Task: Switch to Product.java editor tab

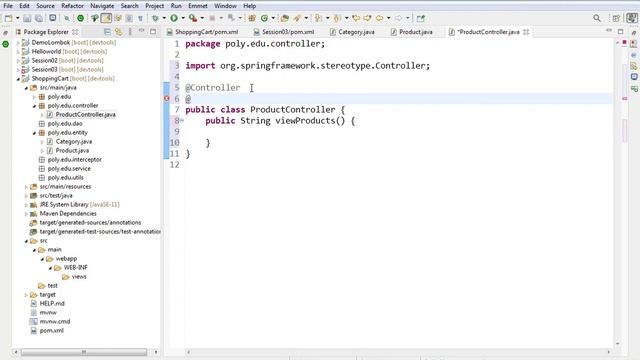Action: (412, 31)
